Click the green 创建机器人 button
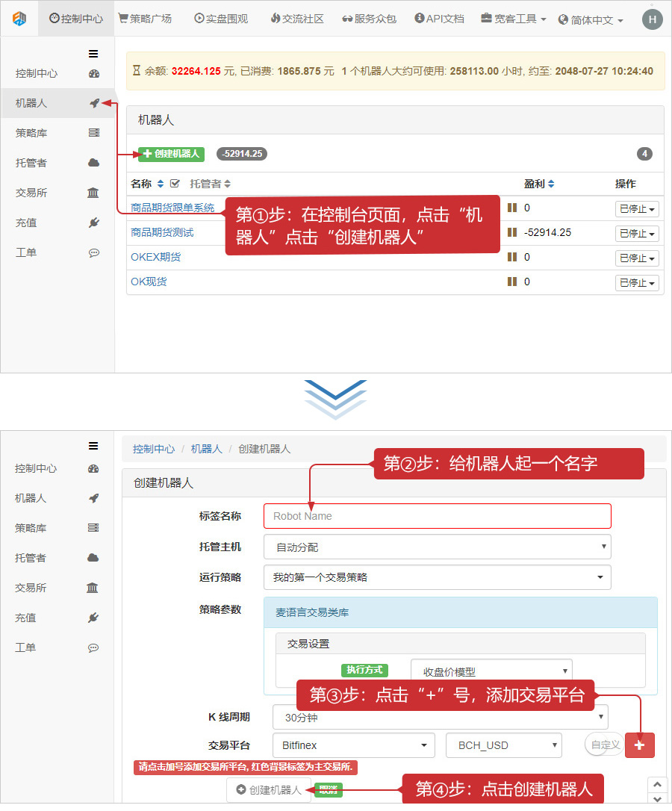 click(x=171, y=154)
